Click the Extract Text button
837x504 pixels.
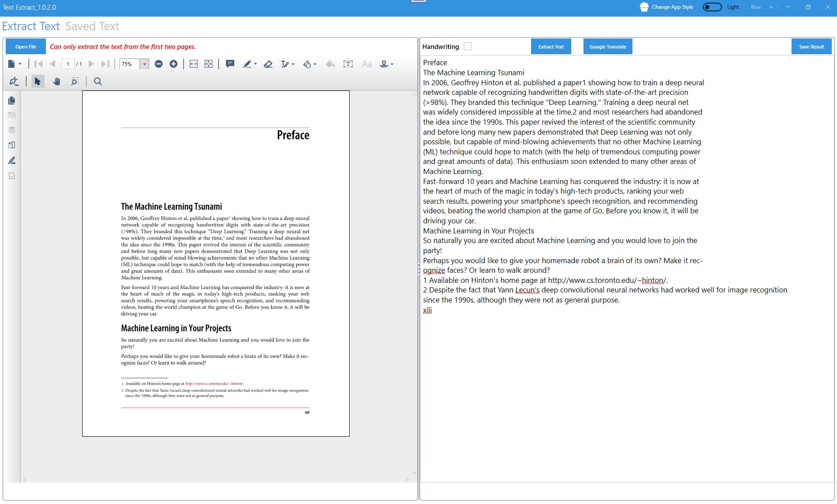[x=551, y=47]
